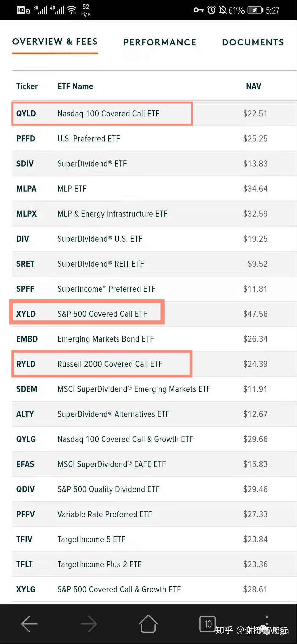Open Nasdaq 100 Covered Call & Growth ETF
The width and height of the screenshot is (297, 644).
coord(125,439)
